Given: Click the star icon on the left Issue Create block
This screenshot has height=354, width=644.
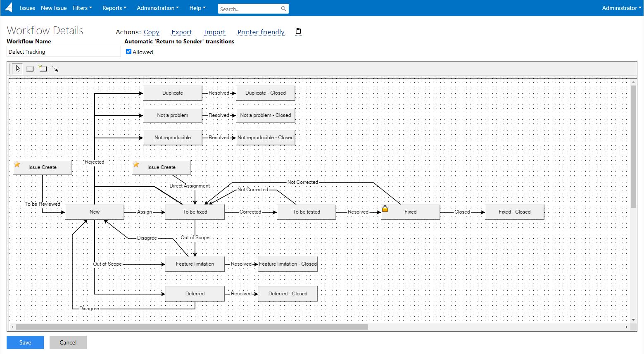Looking at the screenshot, I should [x=17, y=164].
